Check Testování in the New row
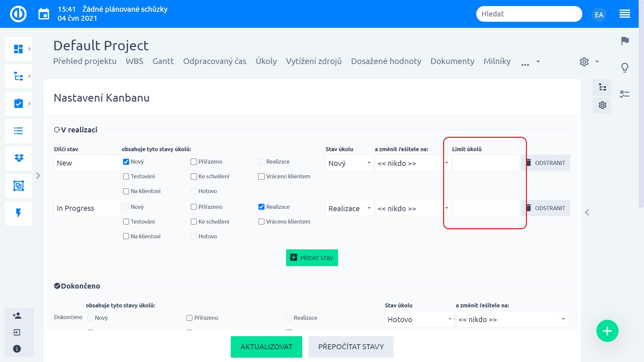The height and width of the screenshot is (362, 644). 126,177
